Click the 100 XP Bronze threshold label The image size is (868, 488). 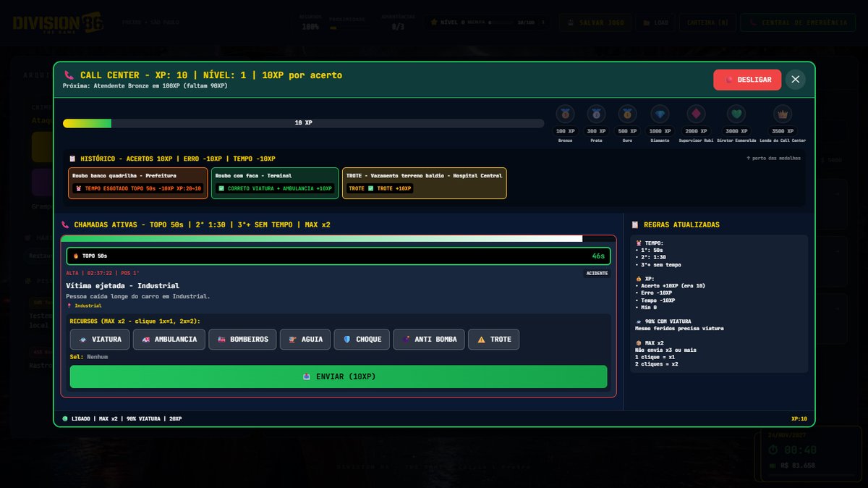click(x=565, y=131)
